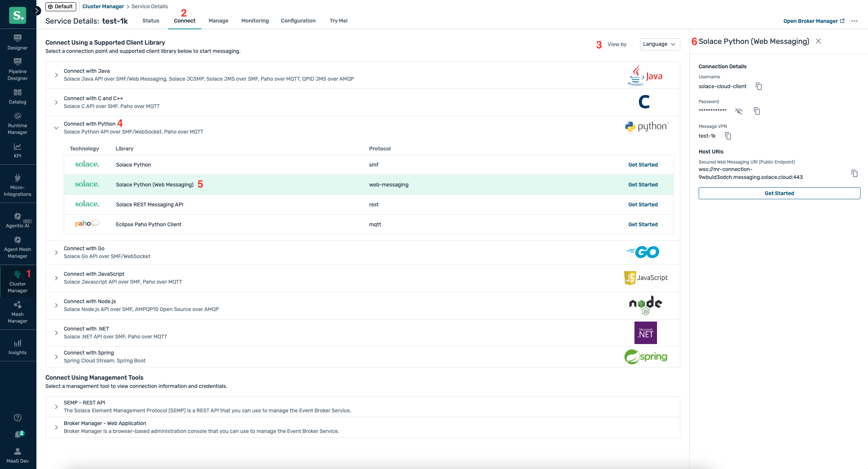Click the Go logo

[643, 252]
